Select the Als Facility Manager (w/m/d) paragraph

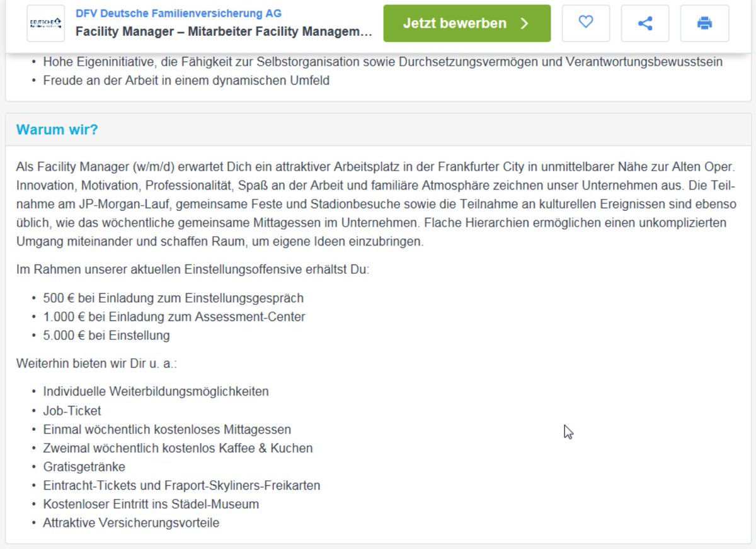(x=377, y=205)
